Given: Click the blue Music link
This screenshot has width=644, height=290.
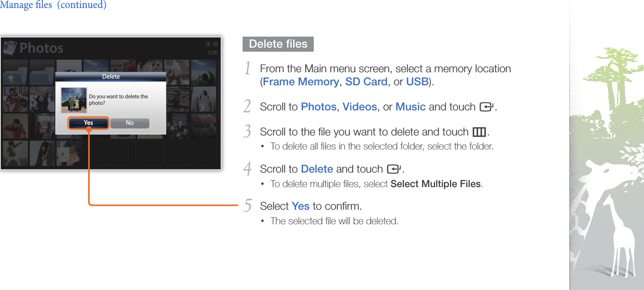Looking at the screenshot, I should [x=410, y=107].
